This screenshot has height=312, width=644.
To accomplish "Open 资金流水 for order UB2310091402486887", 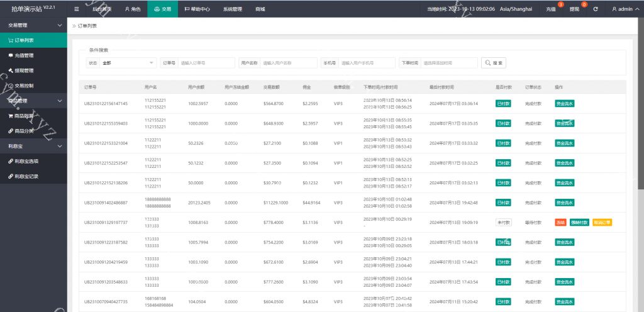I will (565, 203).
